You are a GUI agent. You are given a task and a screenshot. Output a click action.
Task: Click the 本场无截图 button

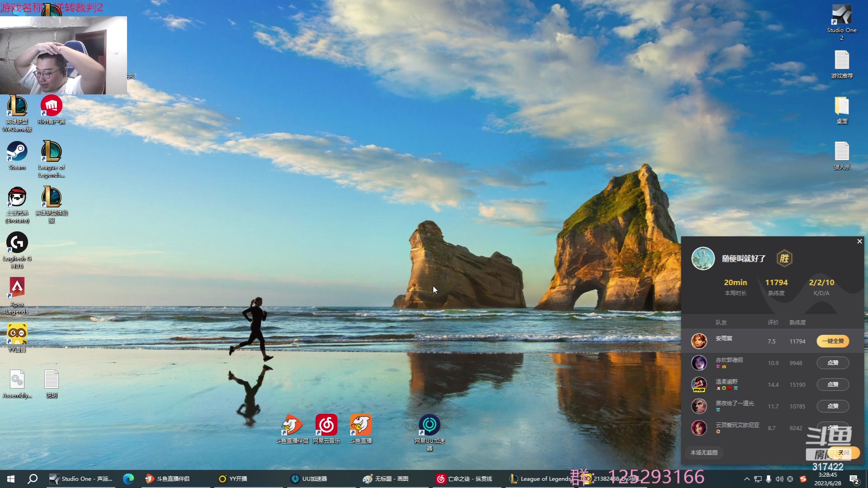[704, 452]
